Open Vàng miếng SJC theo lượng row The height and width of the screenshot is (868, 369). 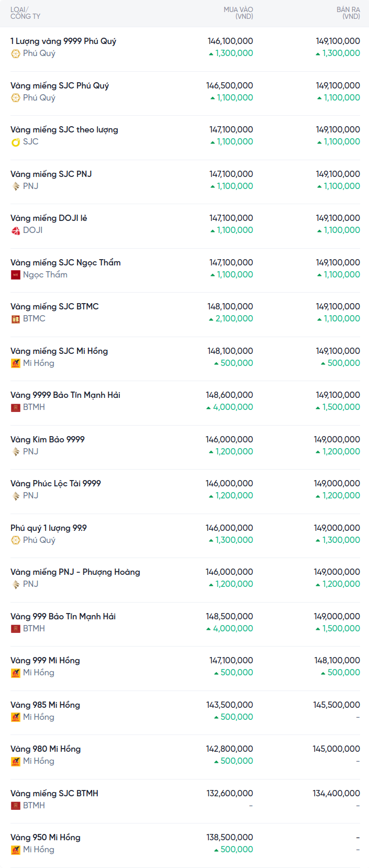(x=64, y=130)
